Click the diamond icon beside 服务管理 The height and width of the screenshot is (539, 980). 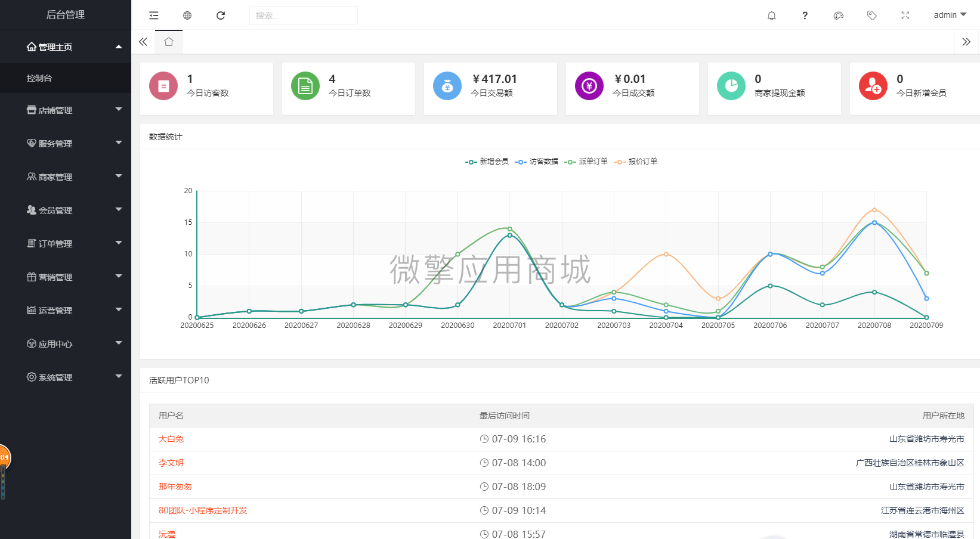pos(32,143)
